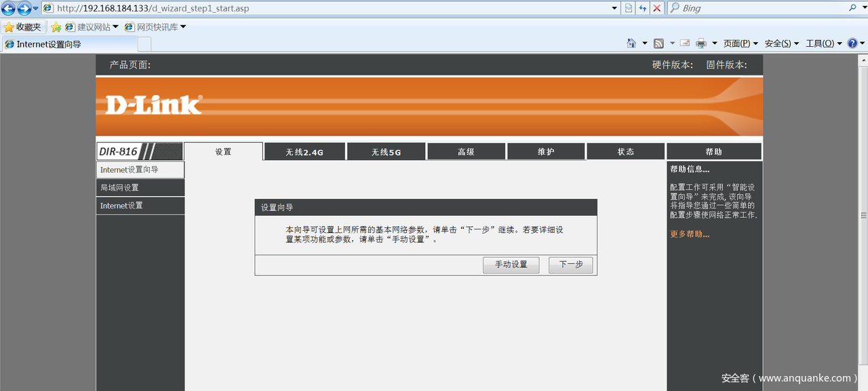Click the add to favorites bar star icon

point(56,27)
